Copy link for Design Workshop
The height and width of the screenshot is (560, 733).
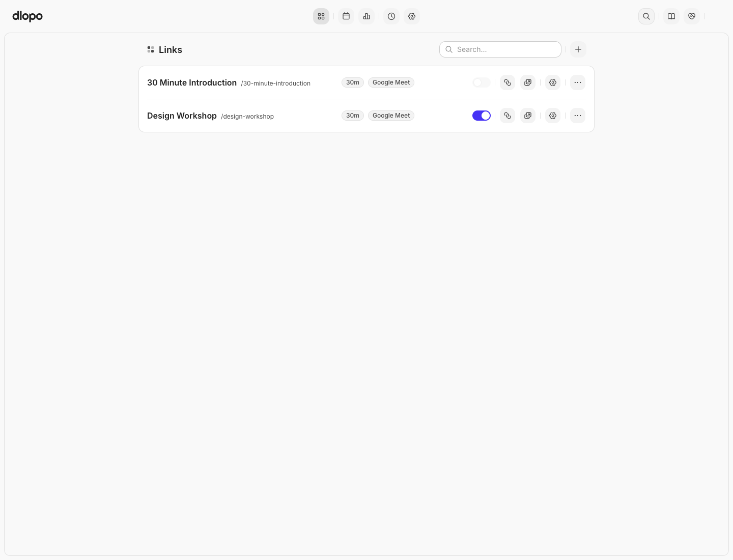click(508, 116)
